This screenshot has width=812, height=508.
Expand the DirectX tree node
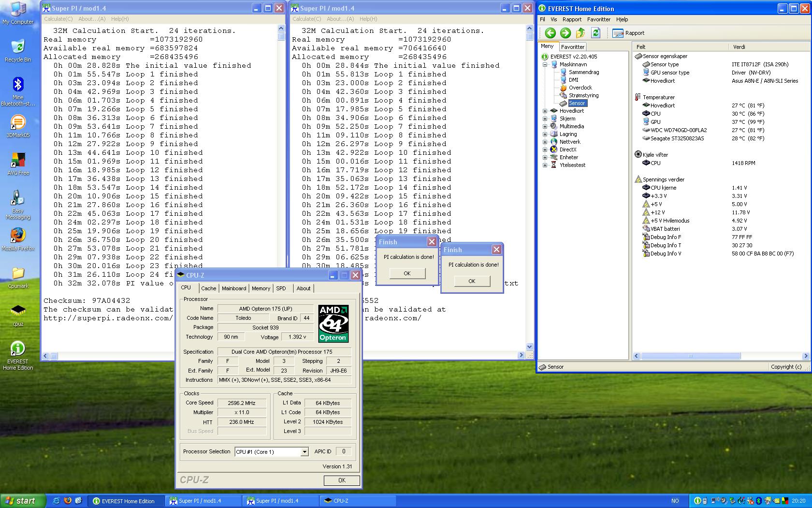(545, 149)
